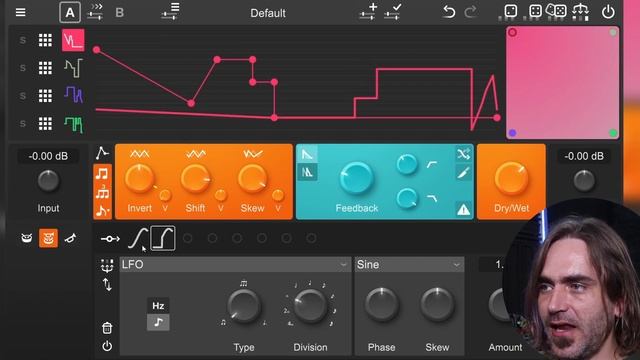Add a new preset with plus icon
This screenshot has height=360, width=640.
[x=368, y=11]
